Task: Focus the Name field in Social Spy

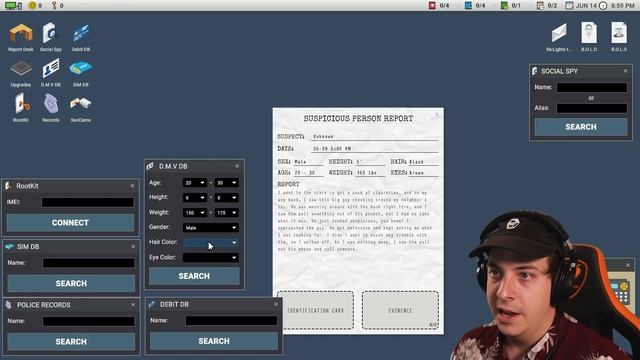Action: coord(592,87)
